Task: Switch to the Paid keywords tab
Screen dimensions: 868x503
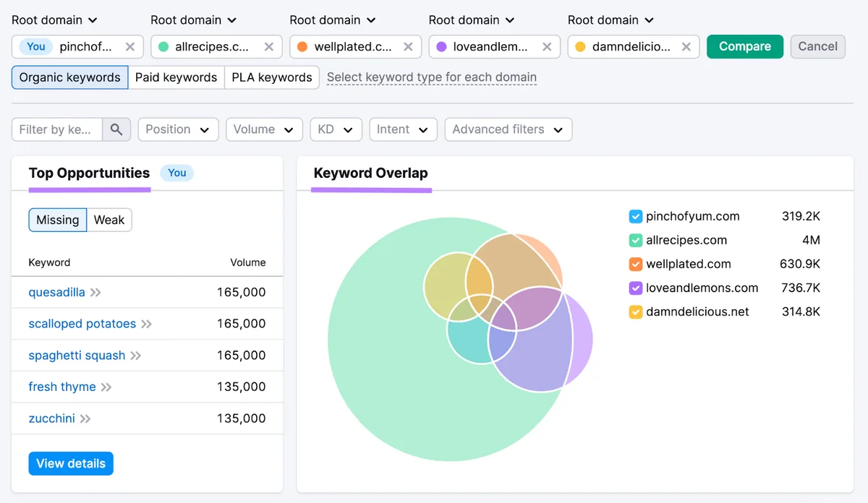Action: (176, 77)
